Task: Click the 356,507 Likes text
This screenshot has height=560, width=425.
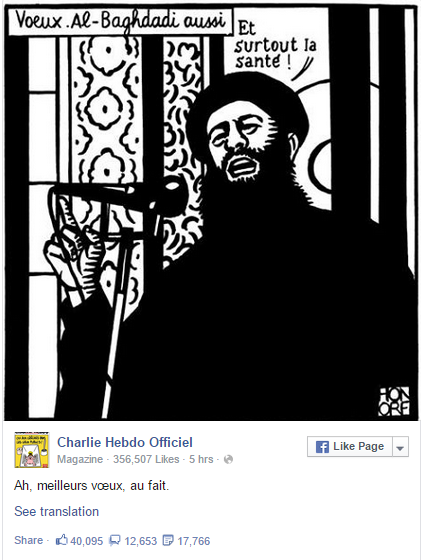Action: [x=146, y=459]
